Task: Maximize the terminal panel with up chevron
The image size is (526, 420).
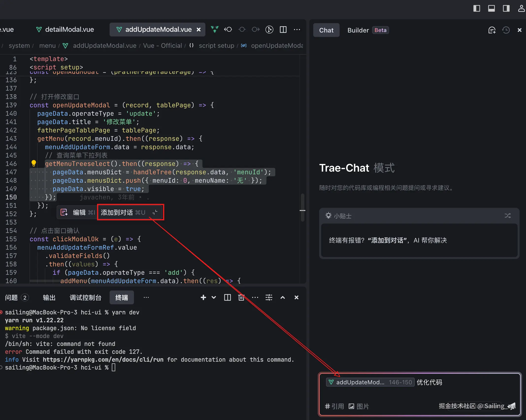Action: [283, 297]
